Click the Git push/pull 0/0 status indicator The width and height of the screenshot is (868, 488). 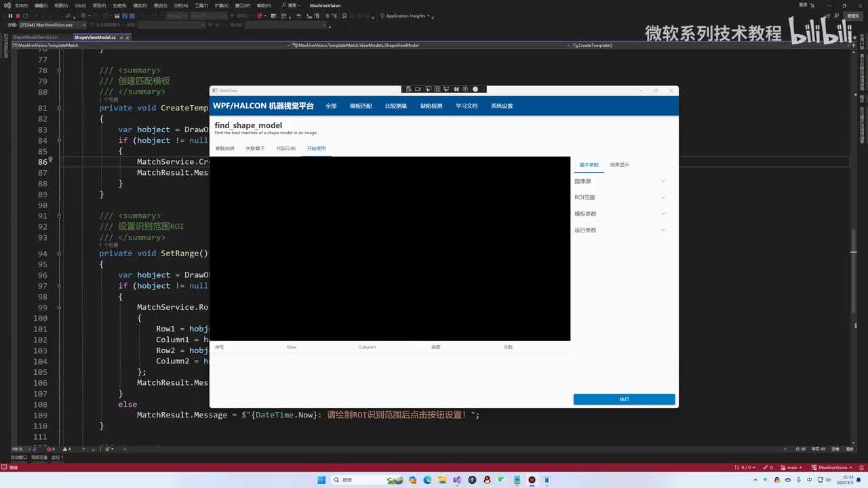(x=744, y=467)
